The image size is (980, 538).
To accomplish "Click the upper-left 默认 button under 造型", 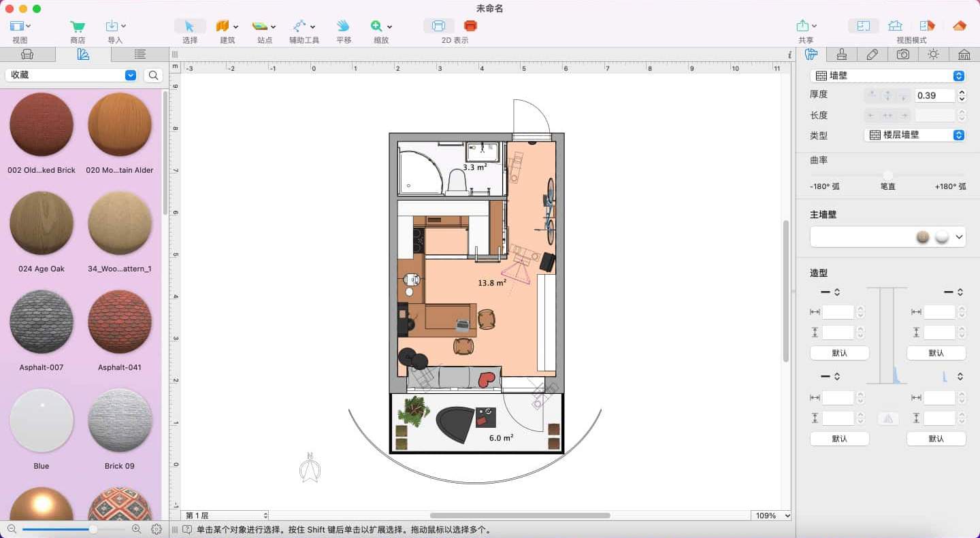I will click(x=839, y=353).
